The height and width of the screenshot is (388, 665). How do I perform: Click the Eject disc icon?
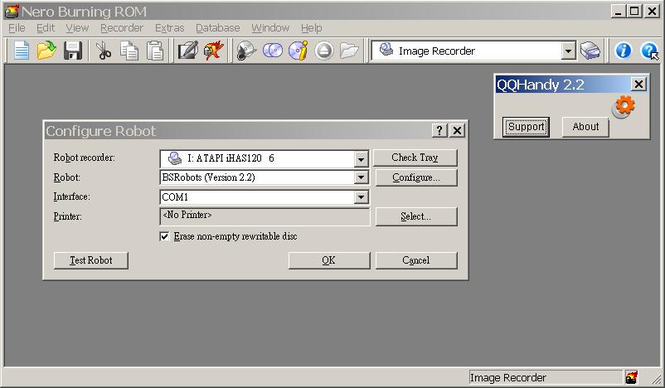(x=324, y=51)
